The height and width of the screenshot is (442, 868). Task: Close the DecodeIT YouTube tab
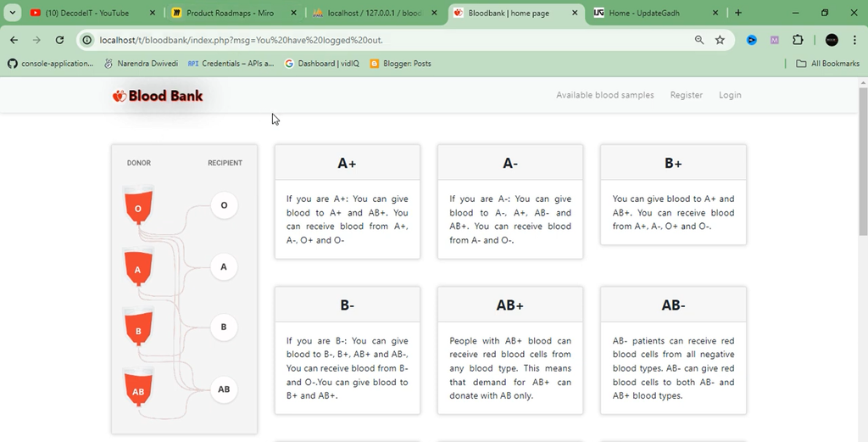[153, 13]
